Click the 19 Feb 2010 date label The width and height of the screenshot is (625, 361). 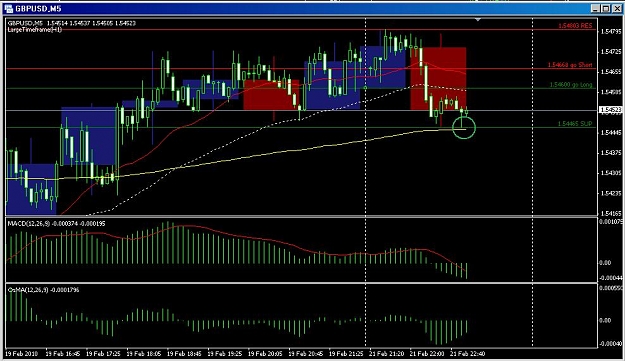point(21,353)
